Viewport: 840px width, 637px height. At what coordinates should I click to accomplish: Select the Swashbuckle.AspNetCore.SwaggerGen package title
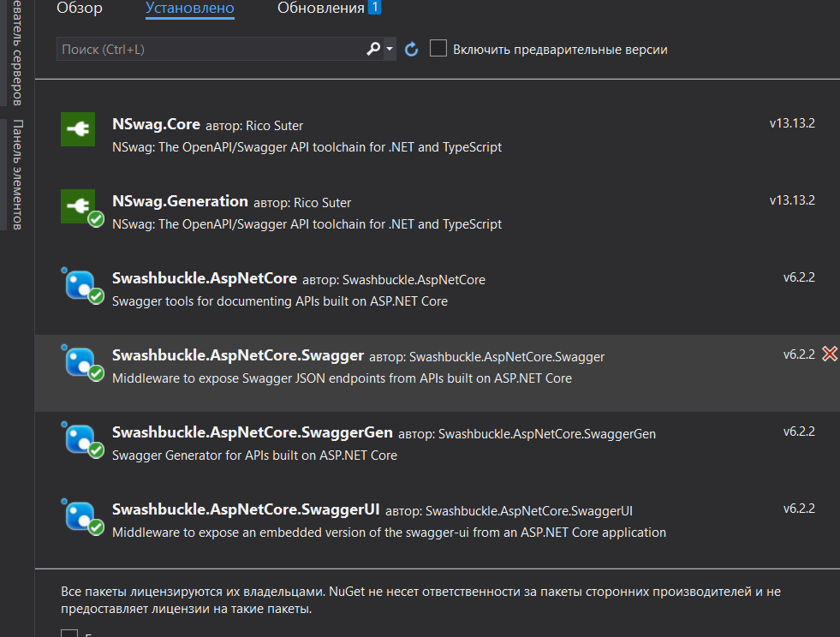[253, 433]
